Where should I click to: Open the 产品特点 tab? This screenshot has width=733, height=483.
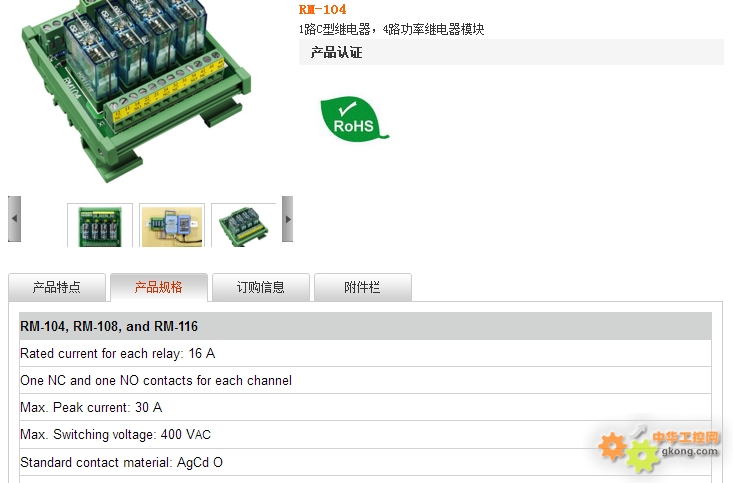(57, 287)
